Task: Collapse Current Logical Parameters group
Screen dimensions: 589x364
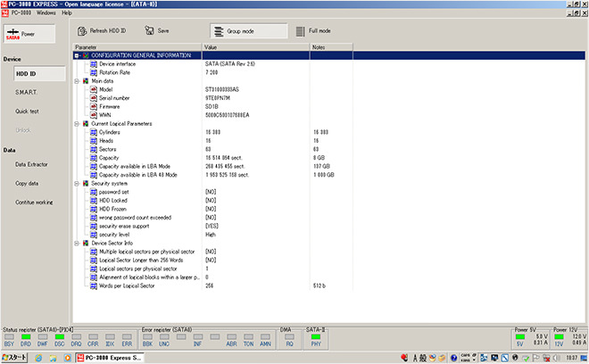Action: (x=77, y=124)
